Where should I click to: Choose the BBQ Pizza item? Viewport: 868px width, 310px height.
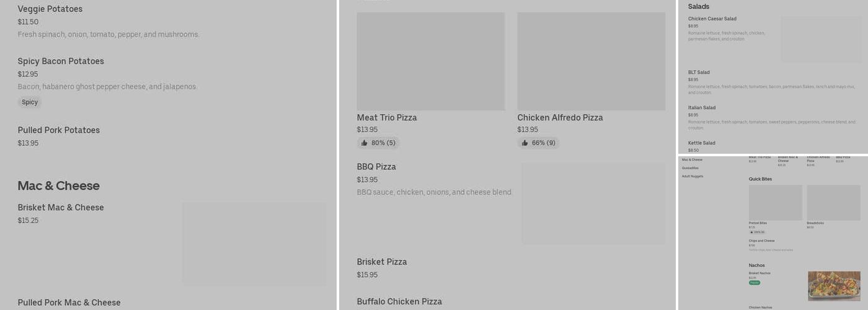[376, 167]
